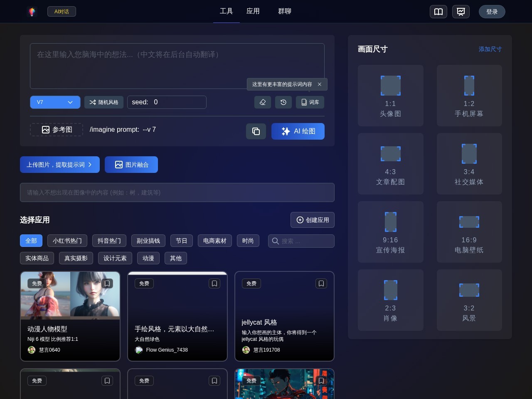Bookmark the neon city character card
The width and height of the screenshot is (532, 399).
tap(321, 381)
